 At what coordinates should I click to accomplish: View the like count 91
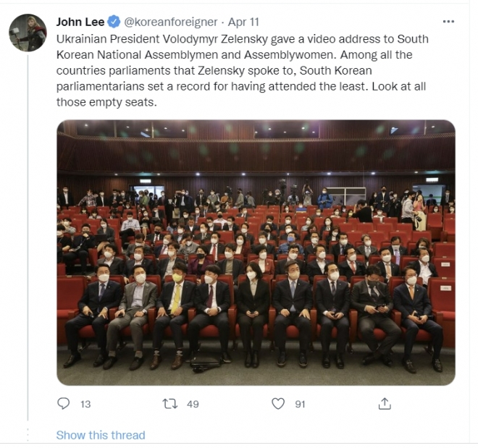(301, 404)
